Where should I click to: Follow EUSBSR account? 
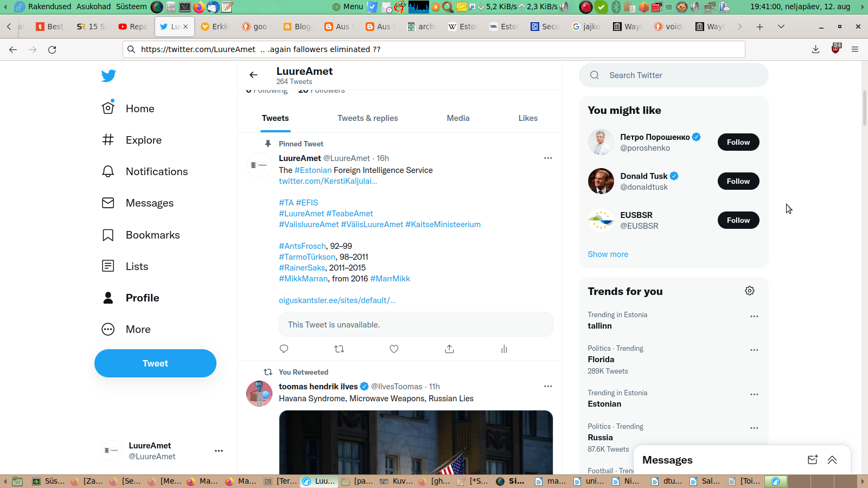pos(738,220)
